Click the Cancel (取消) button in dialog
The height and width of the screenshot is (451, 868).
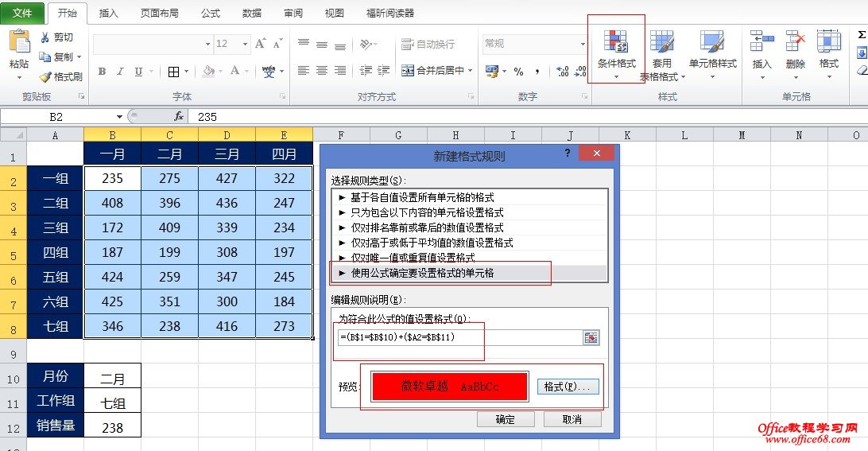(x=572, y=419)
